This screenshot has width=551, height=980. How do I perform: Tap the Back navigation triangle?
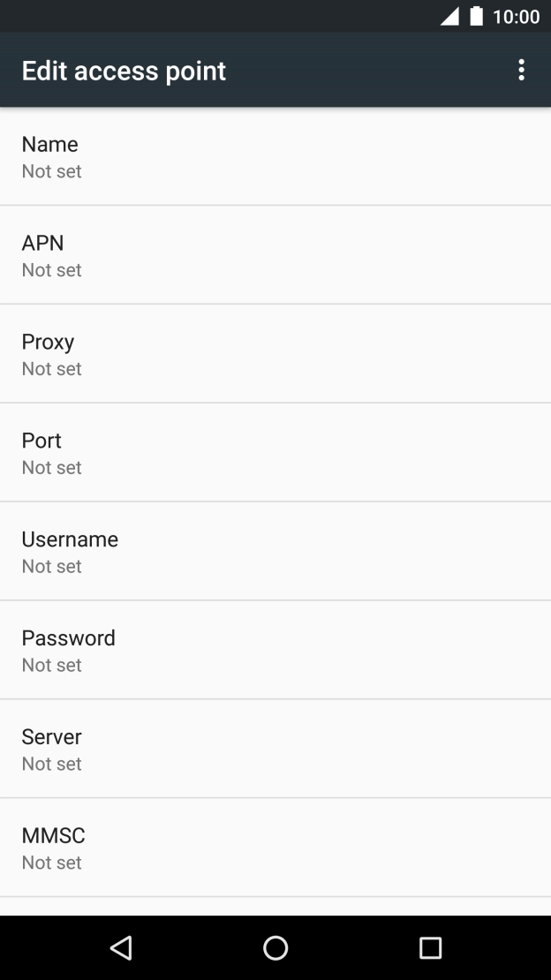pos(121,947)
